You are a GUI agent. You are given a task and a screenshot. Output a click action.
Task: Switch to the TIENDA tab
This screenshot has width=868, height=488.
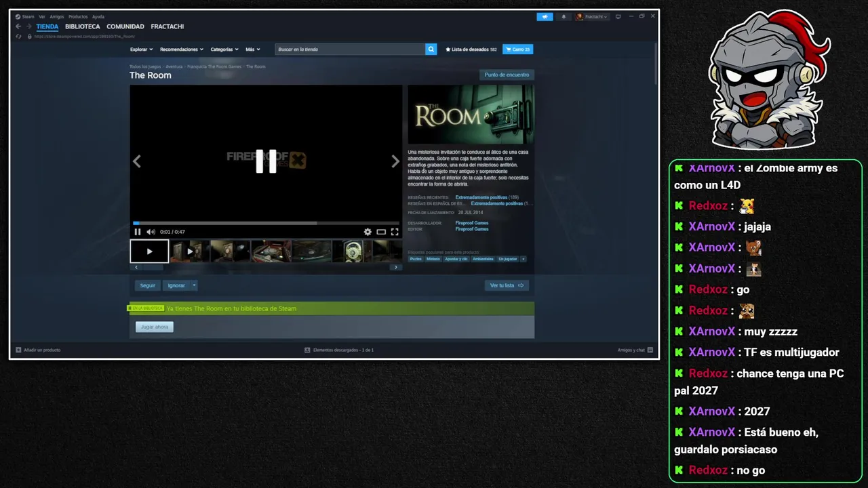click(x=47, y=26)
